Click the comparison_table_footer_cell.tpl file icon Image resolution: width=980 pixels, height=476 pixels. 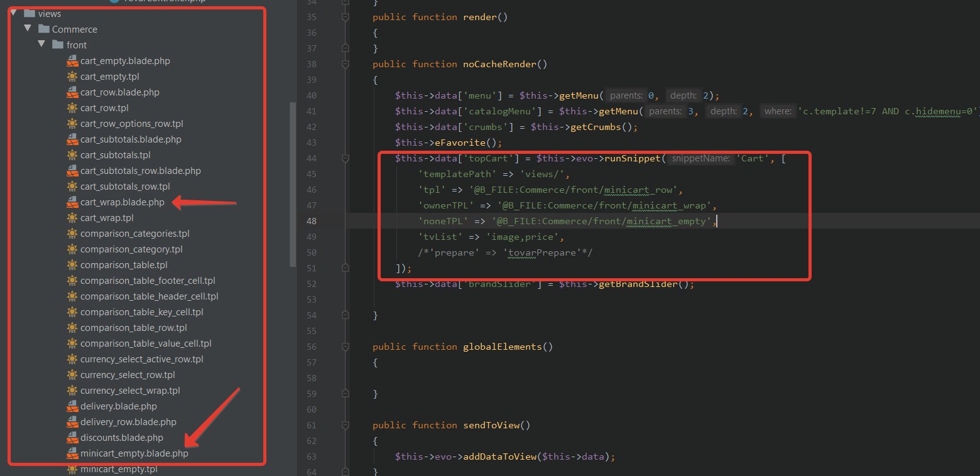click(72, 281)
